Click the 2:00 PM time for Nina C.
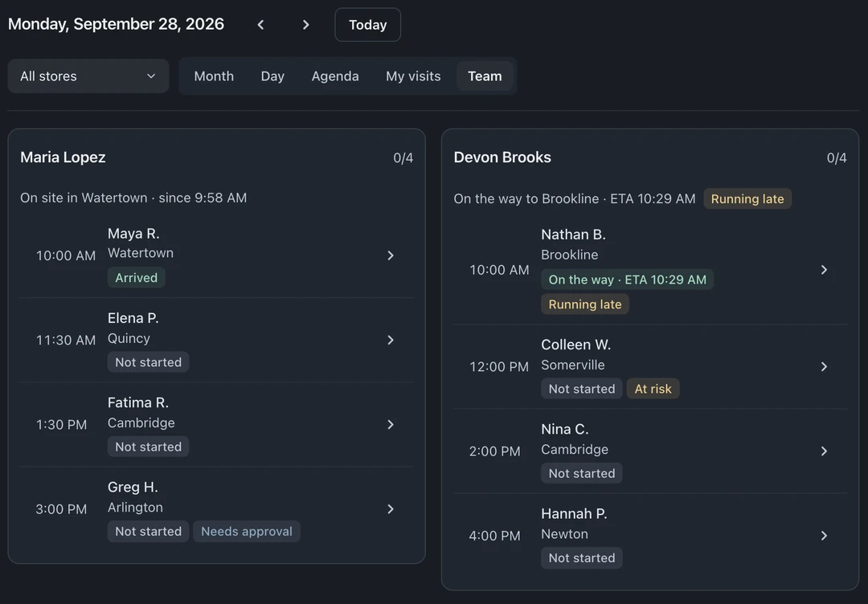The width and height of the screenshot is (868, 604). point(494,451)
